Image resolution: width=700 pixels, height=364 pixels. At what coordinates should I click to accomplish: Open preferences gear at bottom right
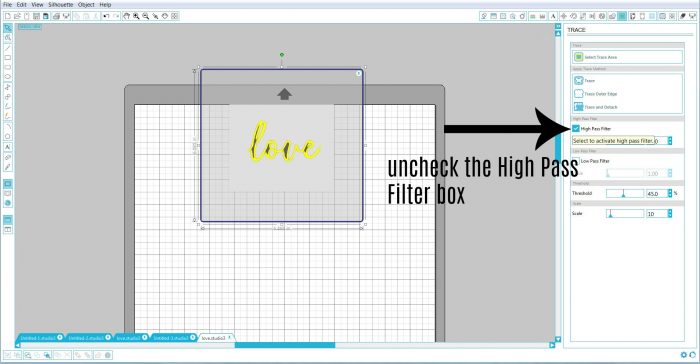point(683,355)
